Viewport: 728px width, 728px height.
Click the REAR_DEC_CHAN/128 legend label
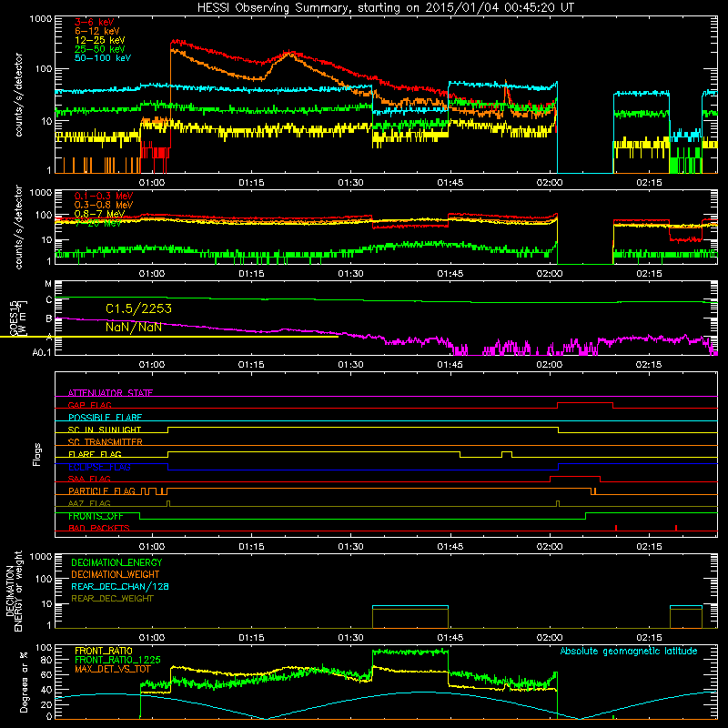click(x=120, y=586)
